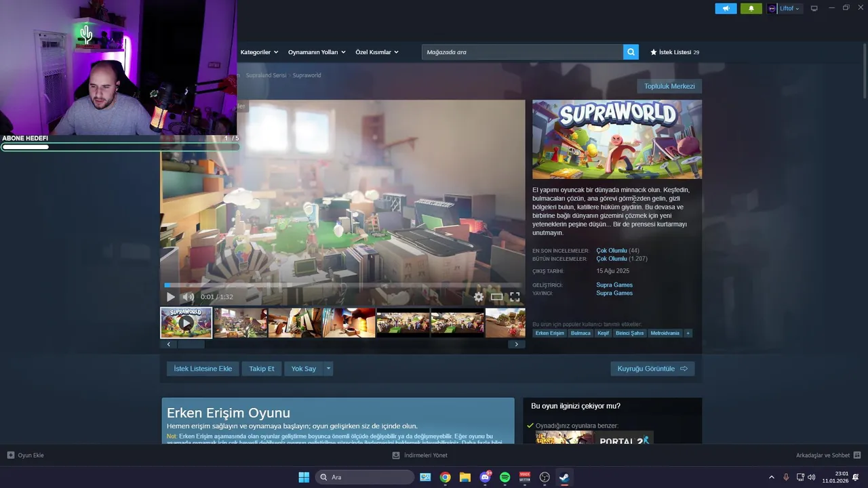Switch to Big Picture mode monitor icon

coord(814,9)
